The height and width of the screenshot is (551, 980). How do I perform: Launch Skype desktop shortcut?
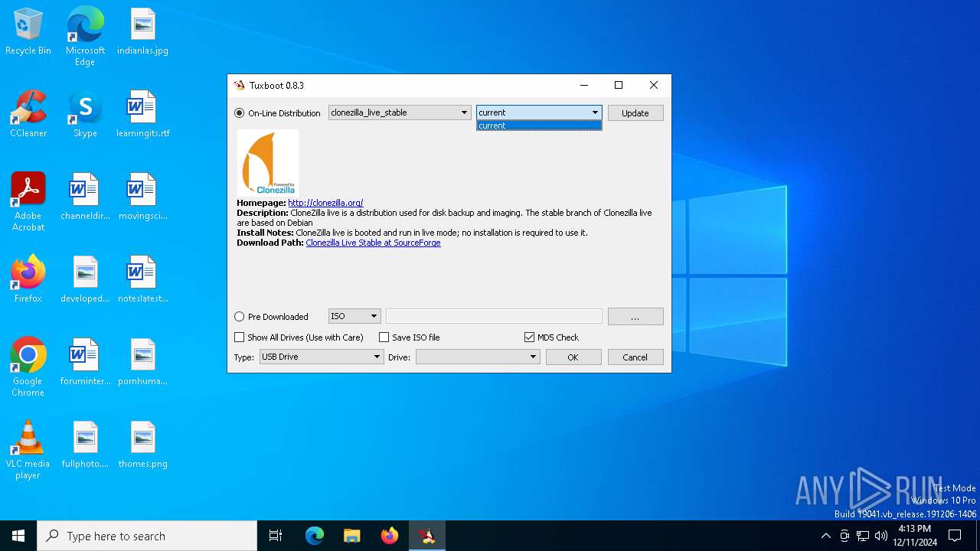pos(85,115)
